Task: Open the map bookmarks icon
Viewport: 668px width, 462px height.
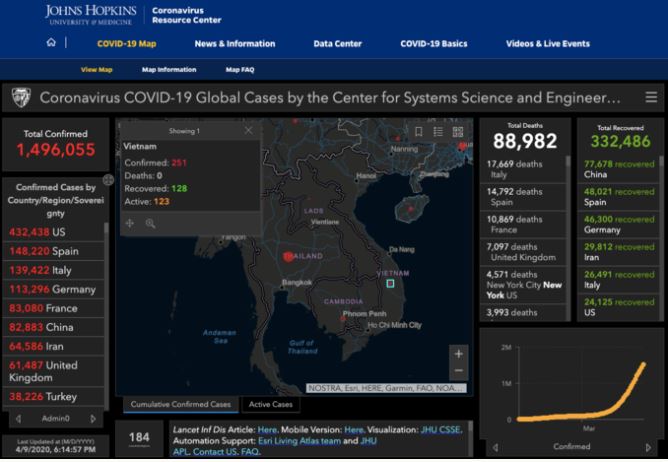Action: pyautogui.click(x=418, y=131)
